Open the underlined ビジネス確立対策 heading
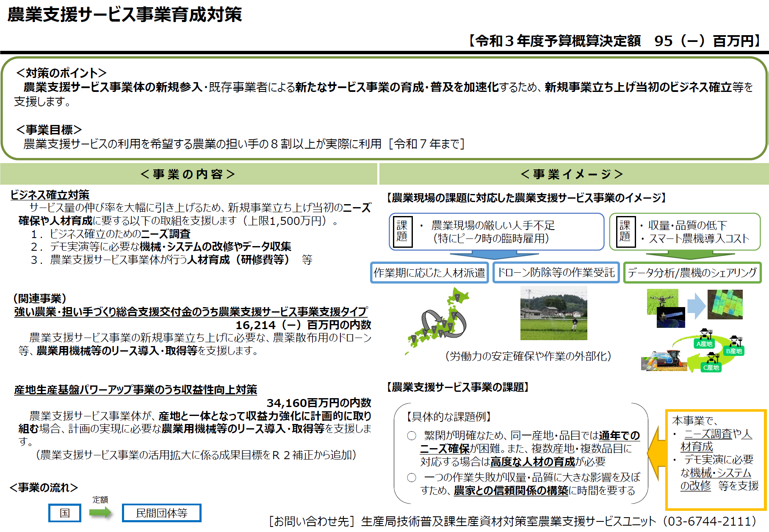 (50, 195)
